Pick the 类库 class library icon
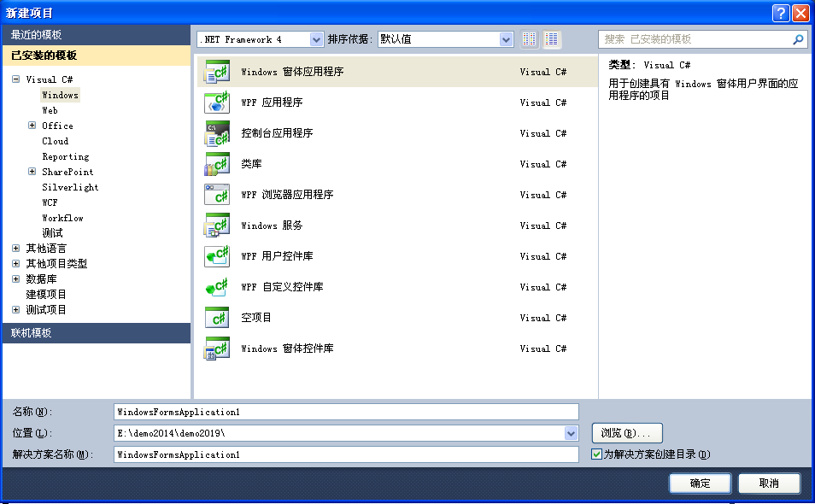Viewport: 815px width, 504px height. click(x=217, y=165)
